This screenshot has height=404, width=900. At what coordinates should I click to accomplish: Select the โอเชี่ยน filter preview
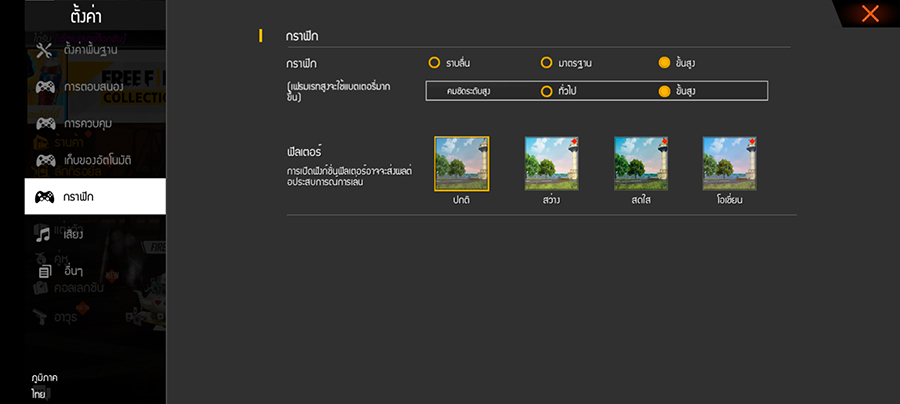point(729,163)
